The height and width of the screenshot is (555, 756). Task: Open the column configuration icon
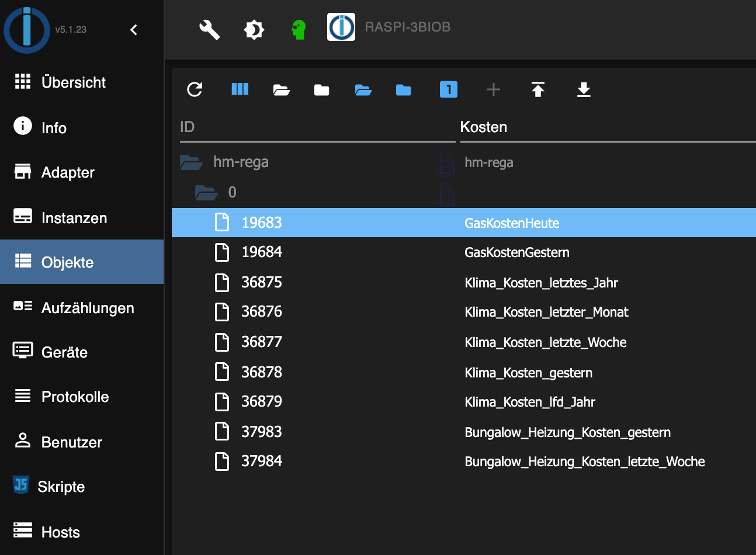(240, 89)
